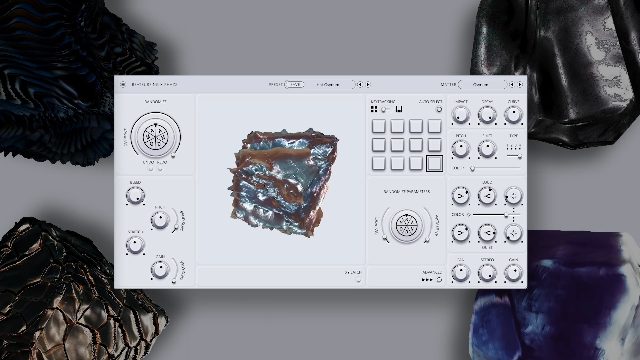This screenshot has width=640, height=360.
Task: Click the first knob in the lower-left panel
Action: pyautogui.click(x=135, y=196)
